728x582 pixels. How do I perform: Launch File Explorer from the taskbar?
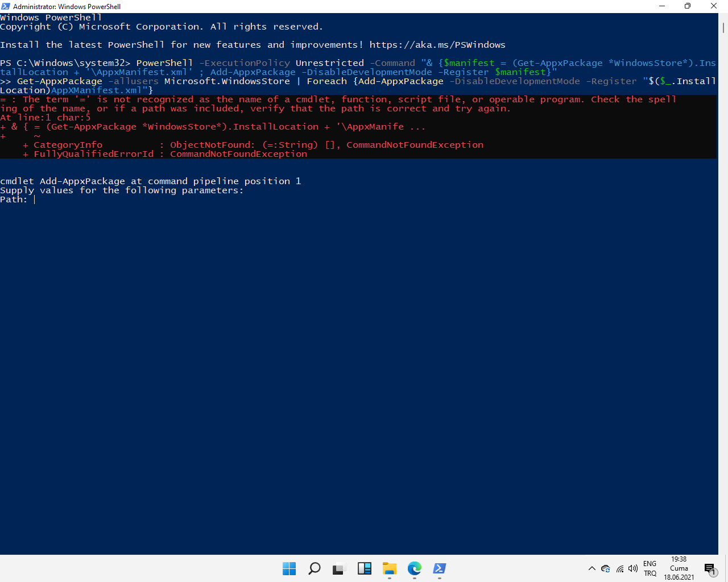click(x=390, y=568)
